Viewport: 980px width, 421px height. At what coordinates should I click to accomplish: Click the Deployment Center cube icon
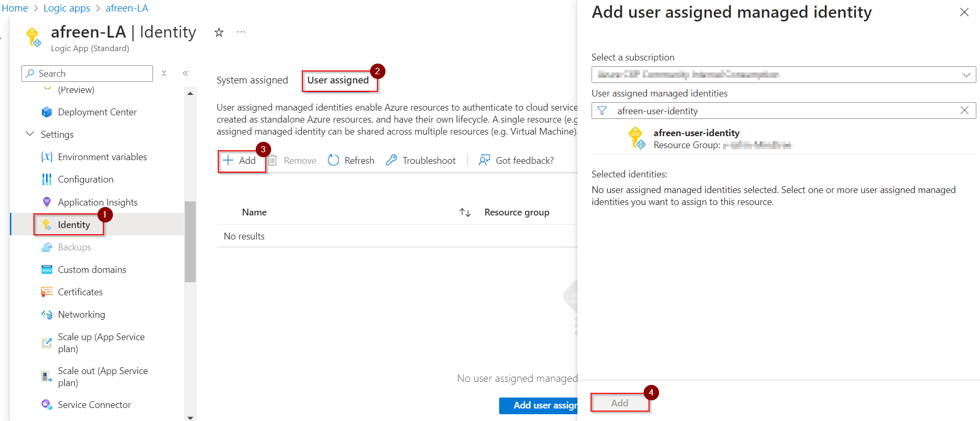[47, 112]
